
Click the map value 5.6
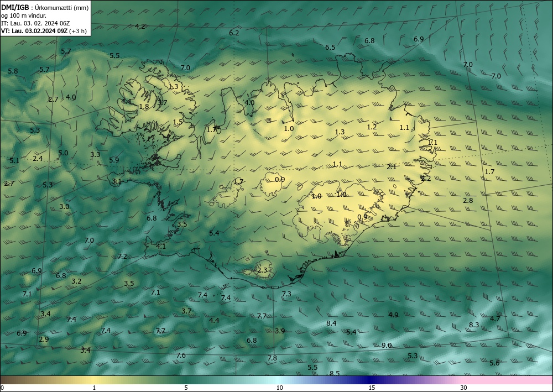[x=494, y=363]
